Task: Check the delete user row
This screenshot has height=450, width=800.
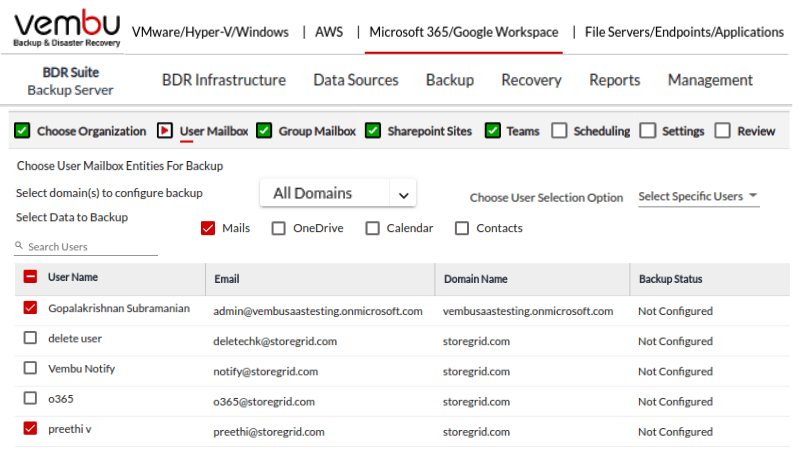Action: 31,338
